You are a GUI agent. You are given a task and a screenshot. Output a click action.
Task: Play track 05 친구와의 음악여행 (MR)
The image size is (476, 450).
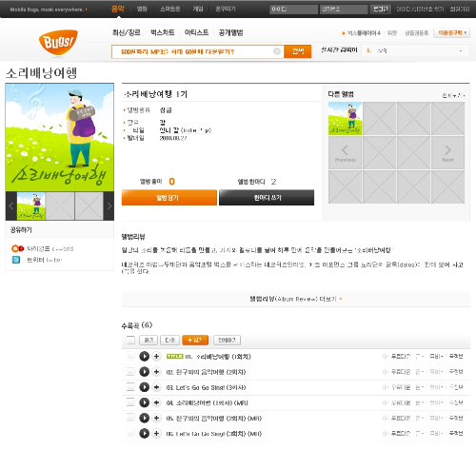pyautogui.click(x=145, y=419)
